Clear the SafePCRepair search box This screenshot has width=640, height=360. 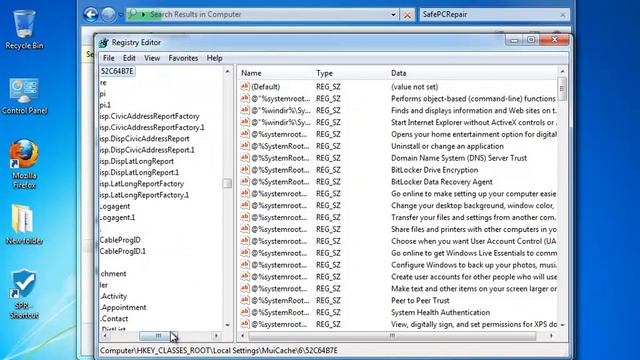point(563,15)
